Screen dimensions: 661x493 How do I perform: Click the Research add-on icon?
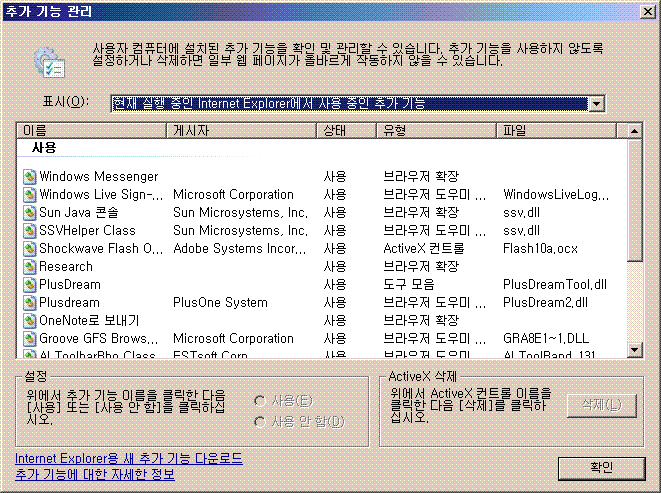pos(29,267)
